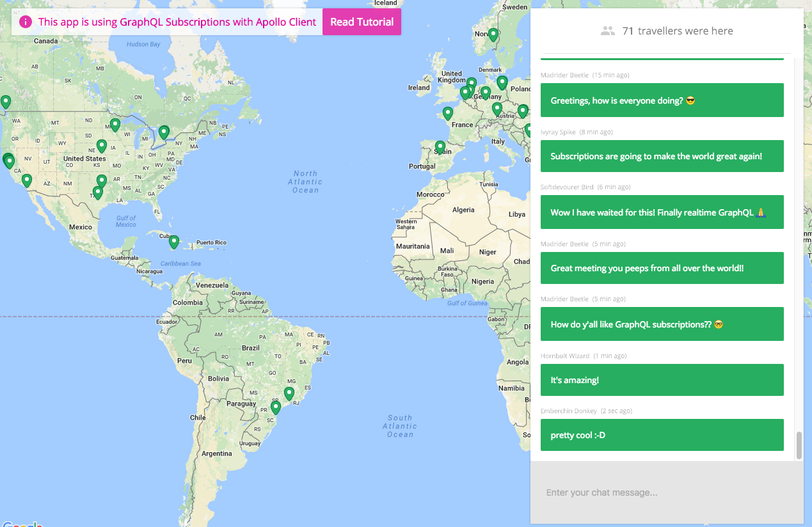Click the 'Hudson Bay' label on map
Viewport: 812px width, 527px height.
[x=143, y=45]
